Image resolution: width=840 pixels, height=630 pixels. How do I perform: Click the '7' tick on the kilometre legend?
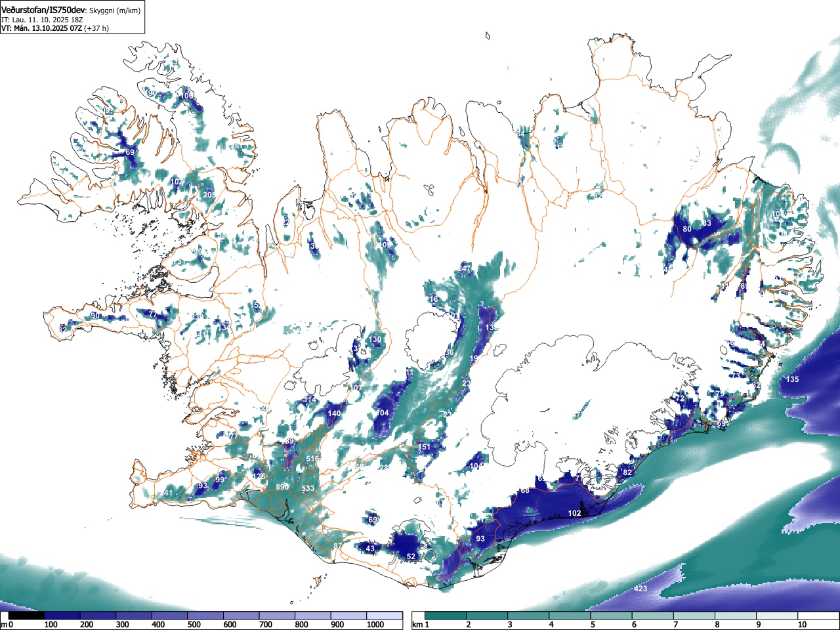[x=675, y=625]
